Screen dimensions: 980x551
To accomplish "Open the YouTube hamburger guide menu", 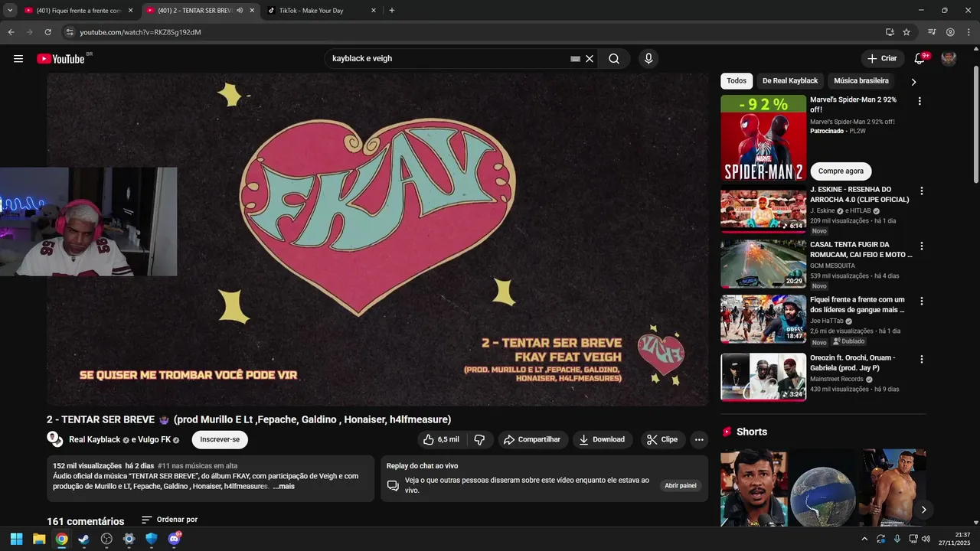I will click(18, 59).
